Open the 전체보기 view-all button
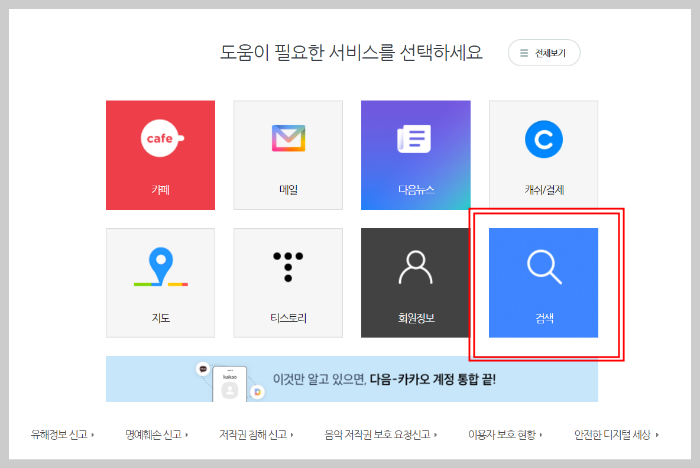700x468 pixels. (x=544, y=53)
